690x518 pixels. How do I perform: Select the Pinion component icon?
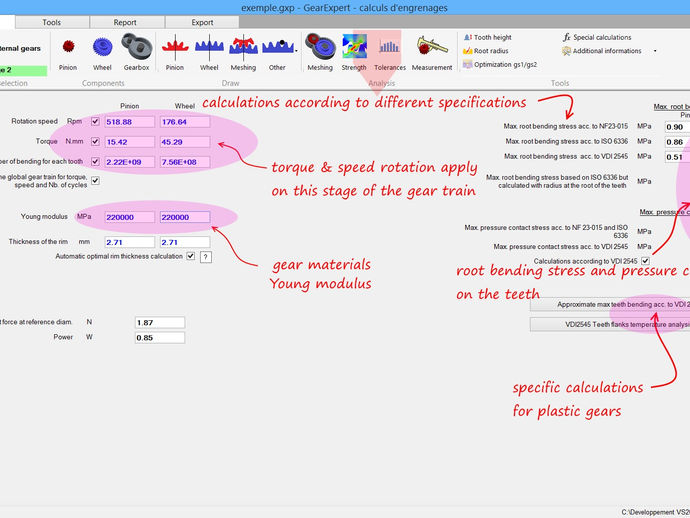(68, 52)
